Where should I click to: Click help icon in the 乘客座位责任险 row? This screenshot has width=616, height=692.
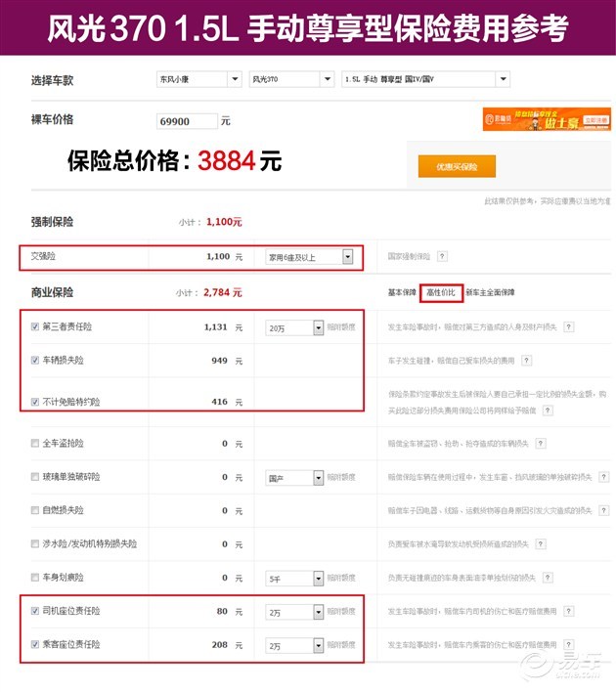(569, 645)
